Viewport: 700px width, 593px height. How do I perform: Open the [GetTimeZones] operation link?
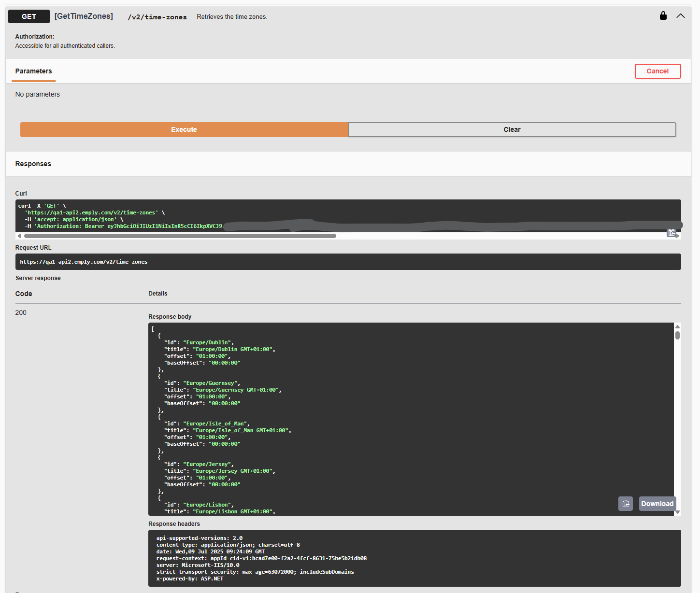coord(83,16)
